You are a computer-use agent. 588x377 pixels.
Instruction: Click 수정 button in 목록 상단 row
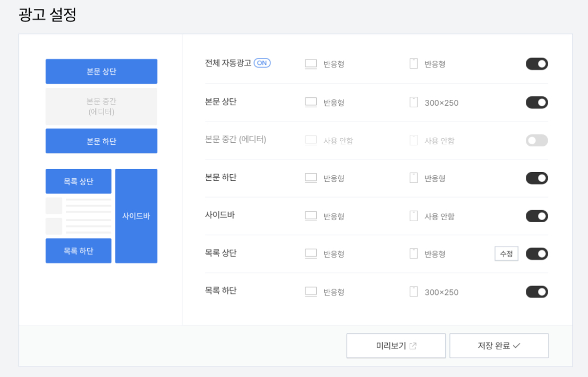tap(506, 253)
